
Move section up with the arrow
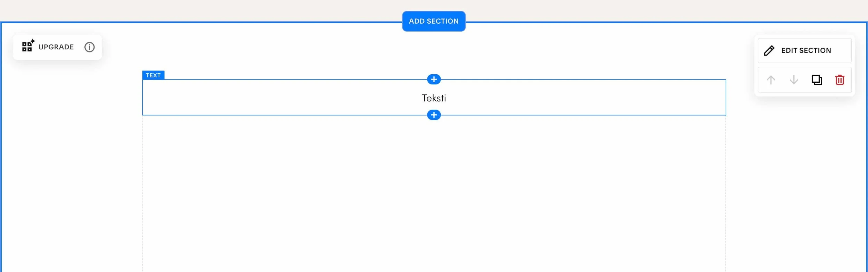coord(771,80)
